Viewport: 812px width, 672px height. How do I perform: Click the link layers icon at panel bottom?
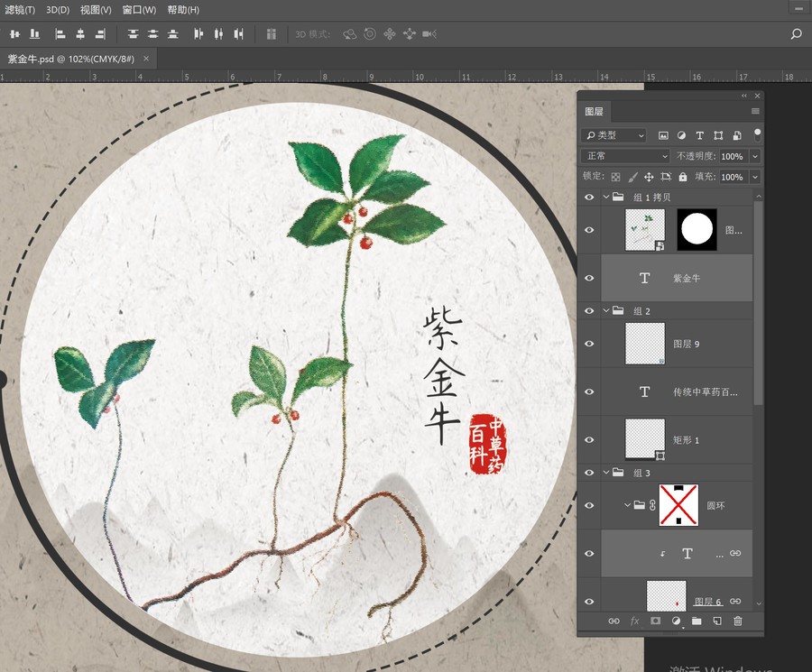614,621
